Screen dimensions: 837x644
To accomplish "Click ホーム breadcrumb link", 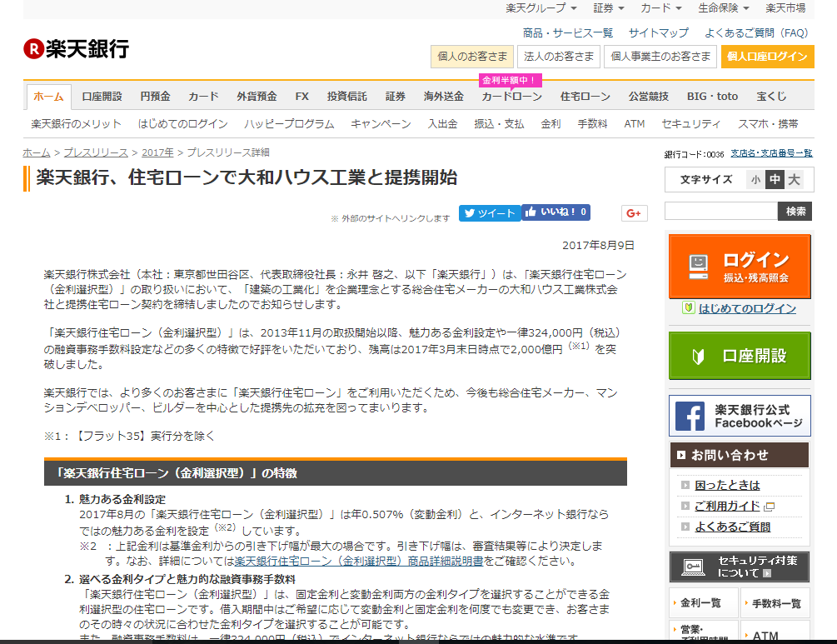I will (37, 152).
